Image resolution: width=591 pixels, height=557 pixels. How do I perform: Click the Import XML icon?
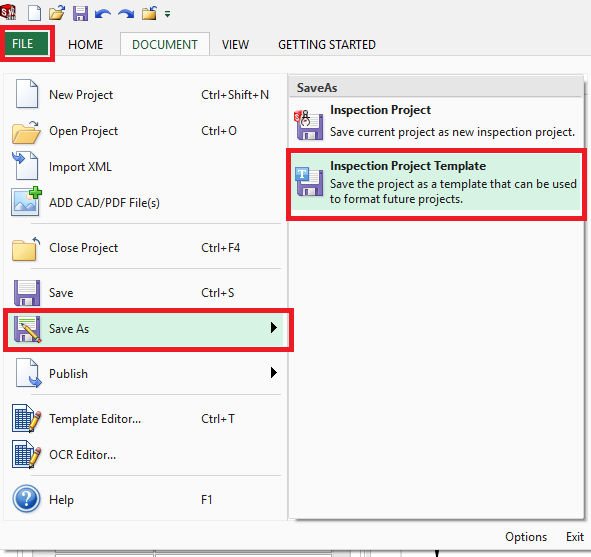[25, 165]
